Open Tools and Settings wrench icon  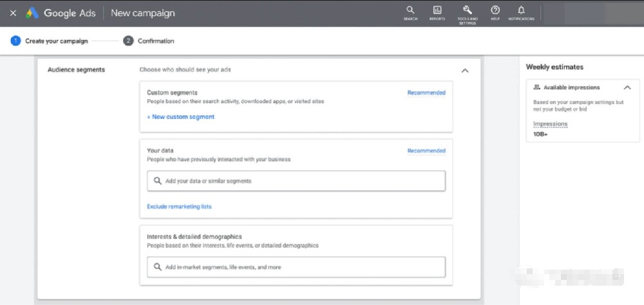click(x=468, y=15)
